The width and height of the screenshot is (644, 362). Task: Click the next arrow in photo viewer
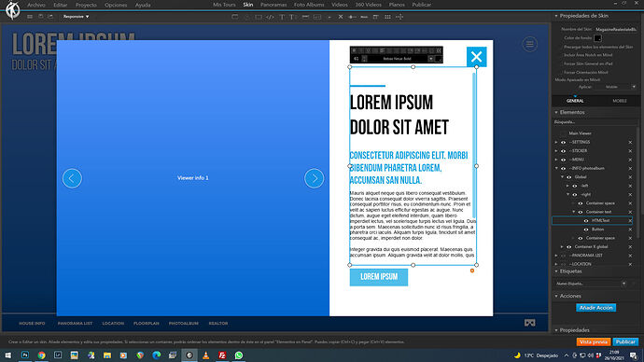coord(315,178)
